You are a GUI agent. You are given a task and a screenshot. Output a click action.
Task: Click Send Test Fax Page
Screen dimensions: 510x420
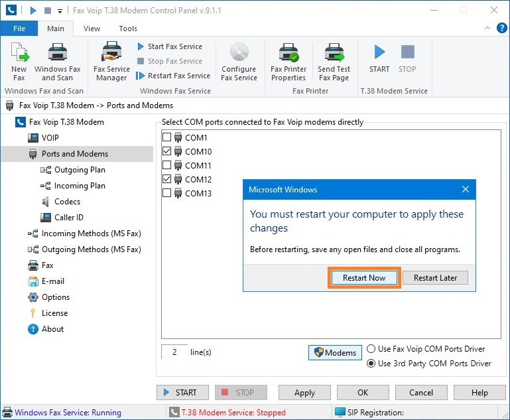[x=334, y=62]
